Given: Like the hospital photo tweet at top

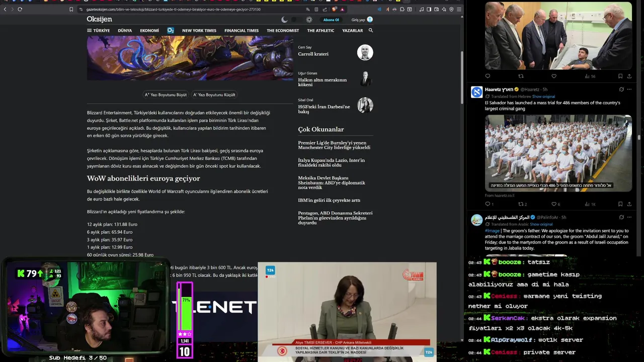Looking at the screenshot, I should coord(554,76).
